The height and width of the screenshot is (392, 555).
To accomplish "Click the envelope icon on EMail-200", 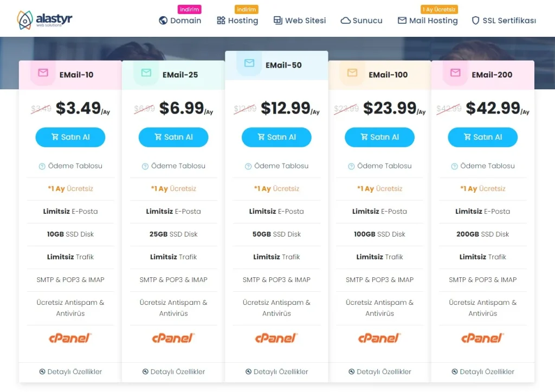I will point(455,73).
